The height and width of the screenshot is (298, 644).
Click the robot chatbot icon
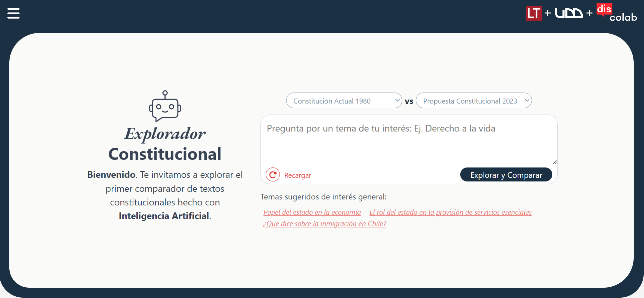click(x=165, y=107)
